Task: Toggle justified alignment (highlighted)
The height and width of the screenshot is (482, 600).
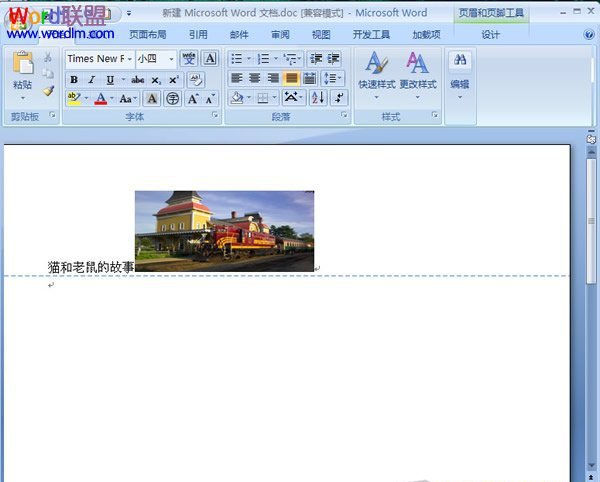Action: pos(292,78)
